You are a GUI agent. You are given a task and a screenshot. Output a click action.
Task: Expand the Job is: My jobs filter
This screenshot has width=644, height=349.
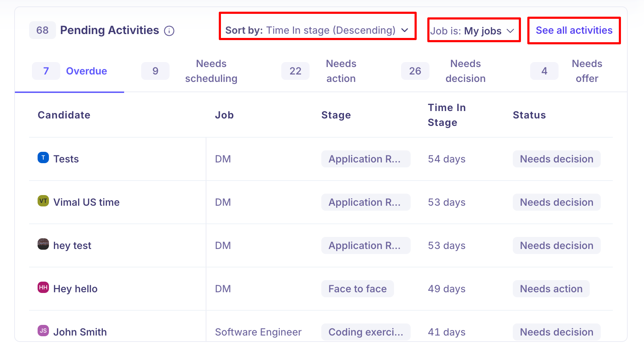click(x=472, y=31)
